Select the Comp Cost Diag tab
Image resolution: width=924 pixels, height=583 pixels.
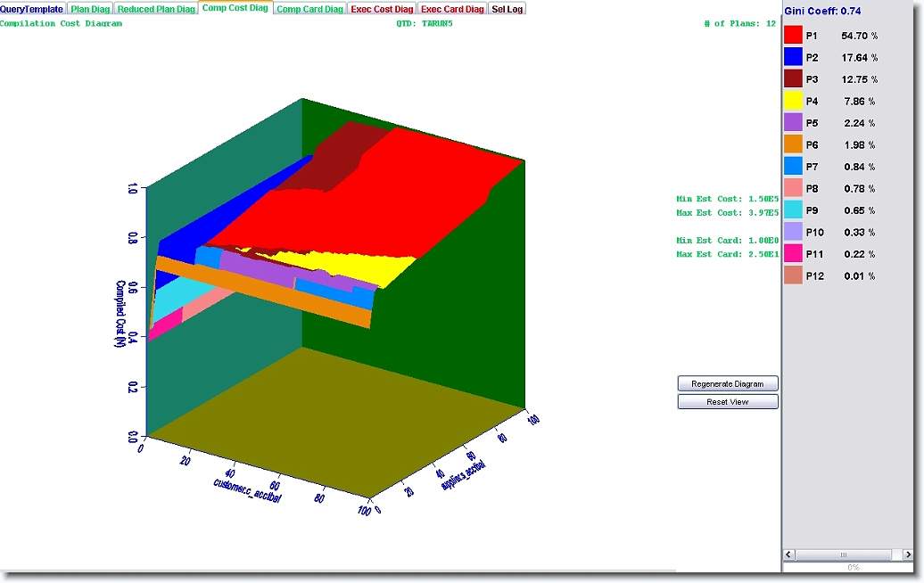pyautogui.click(x=235, y=8)
